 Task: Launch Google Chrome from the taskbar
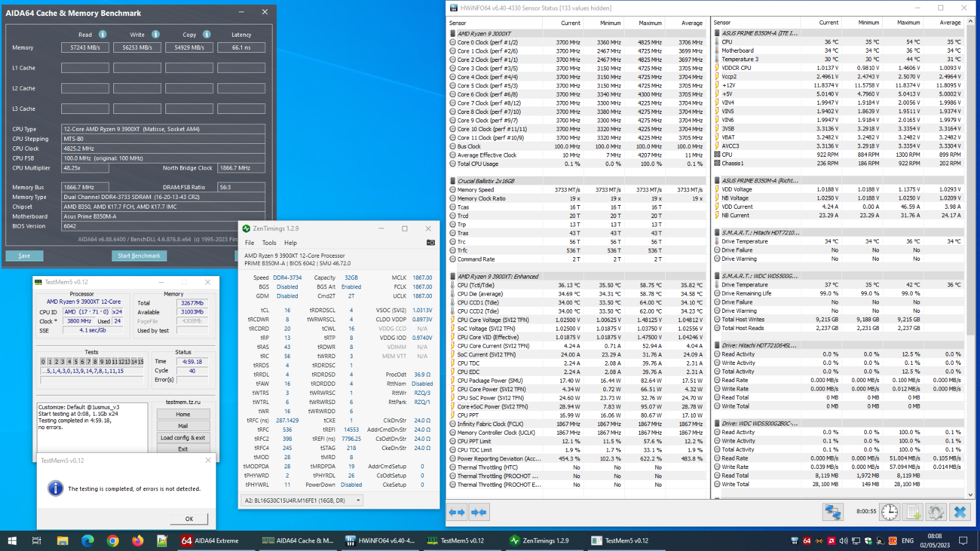click(113, 541)
